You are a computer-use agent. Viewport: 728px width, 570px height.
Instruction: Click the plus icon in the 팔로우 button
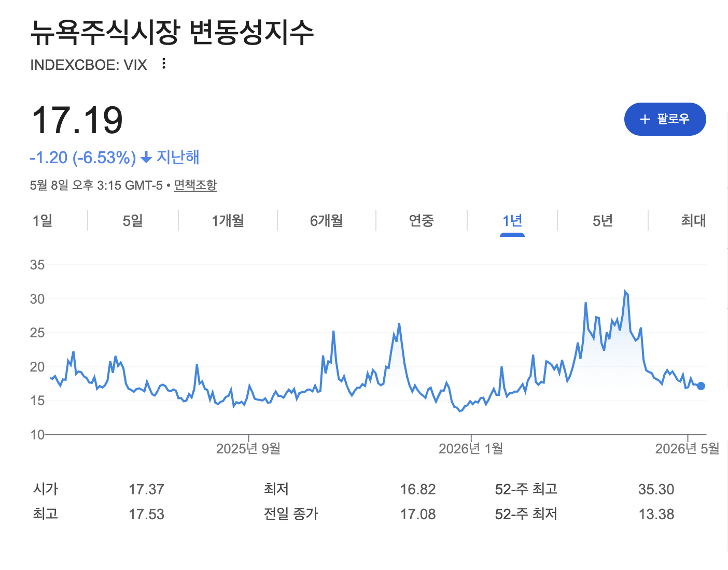[x=645, y=119]
